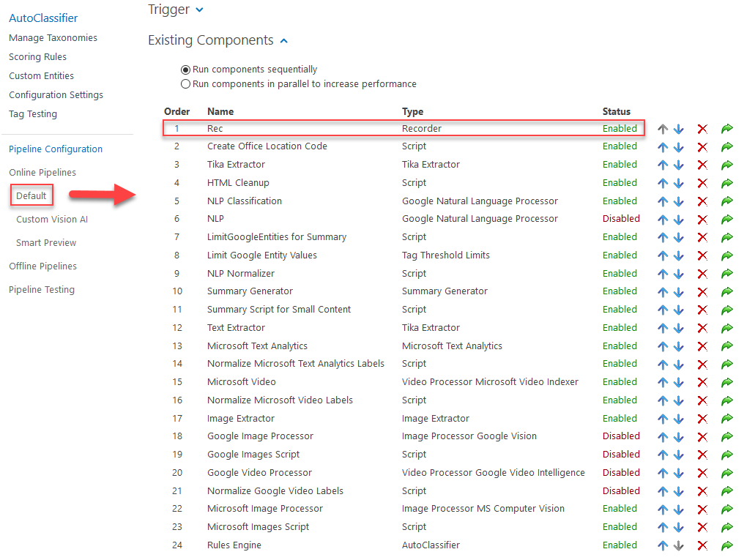Move Rec component down one position

(x=679, y=129)
